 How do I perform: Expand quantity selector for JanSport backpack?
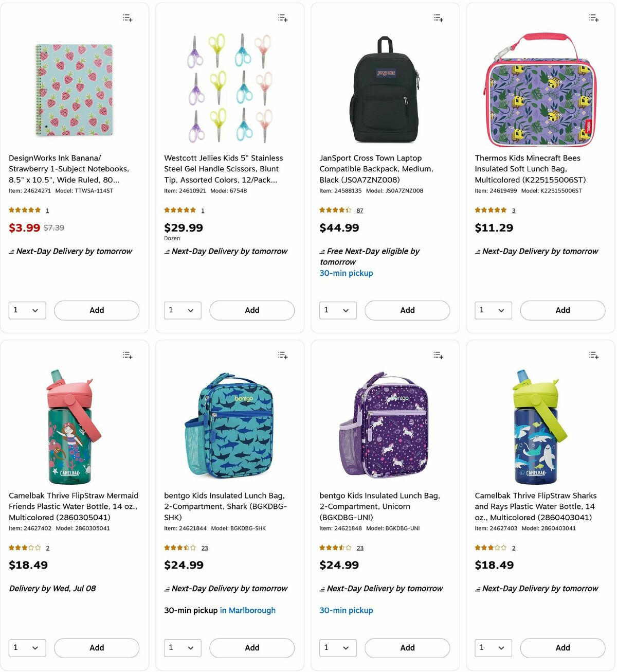pos(338,310)
